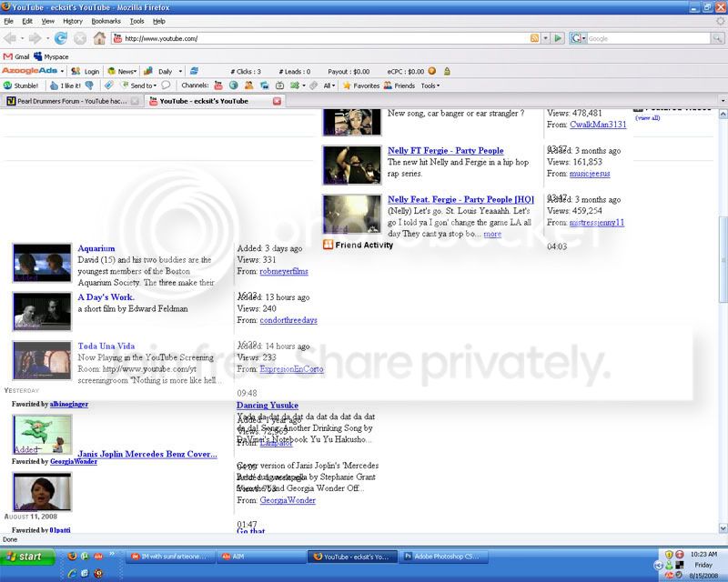Click the photos channel icon
The height and width of the screenshot is (582, 728).
[264, 85]
